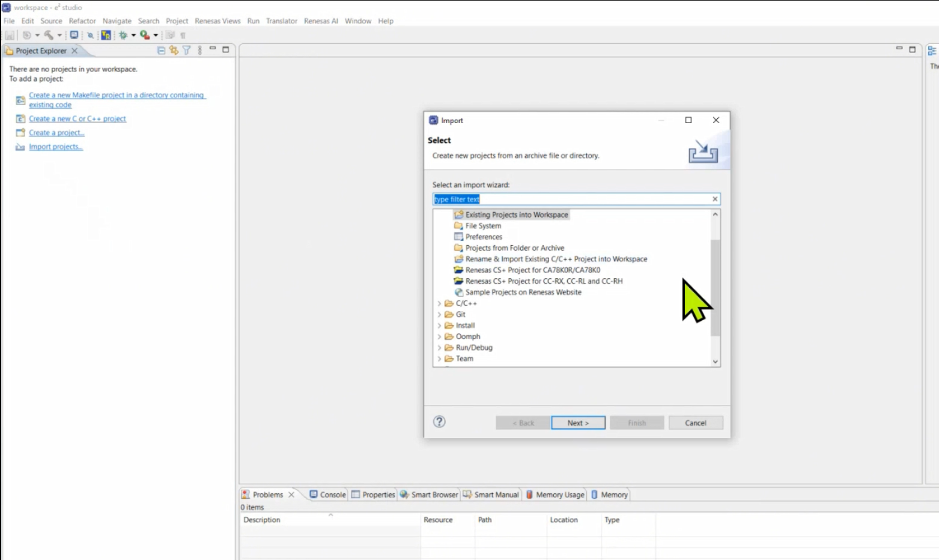Toggle the show whitespace pilcrow icon
The height and width of the screenshot is (560, 939).
coord(183,35)
